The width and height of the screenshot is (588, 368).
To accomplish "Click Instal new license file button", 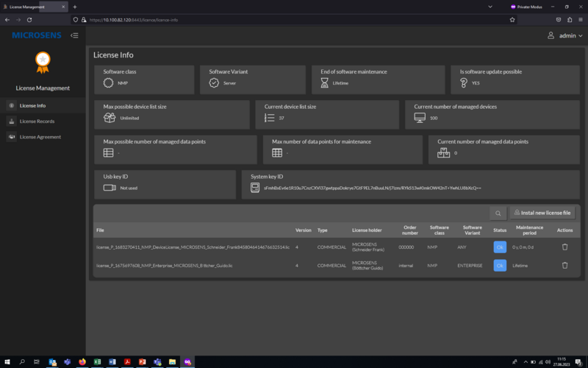I will tap(542, 213).
